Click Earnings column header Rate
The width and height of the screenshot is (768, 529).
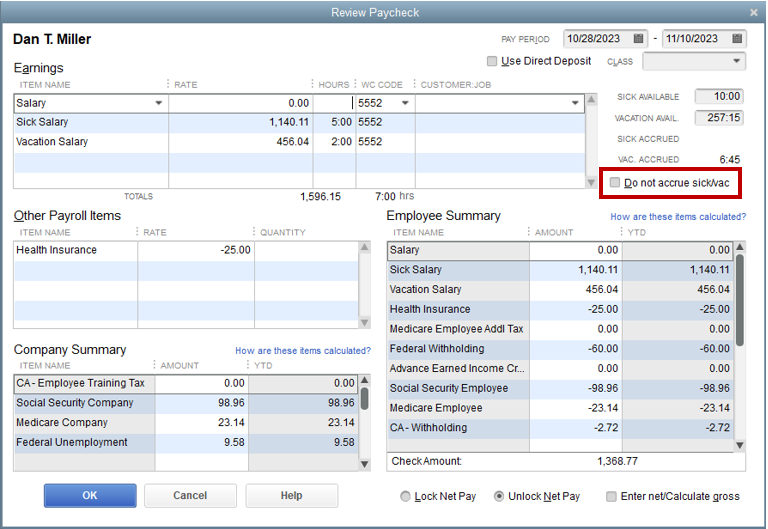[x=186, y=85]
